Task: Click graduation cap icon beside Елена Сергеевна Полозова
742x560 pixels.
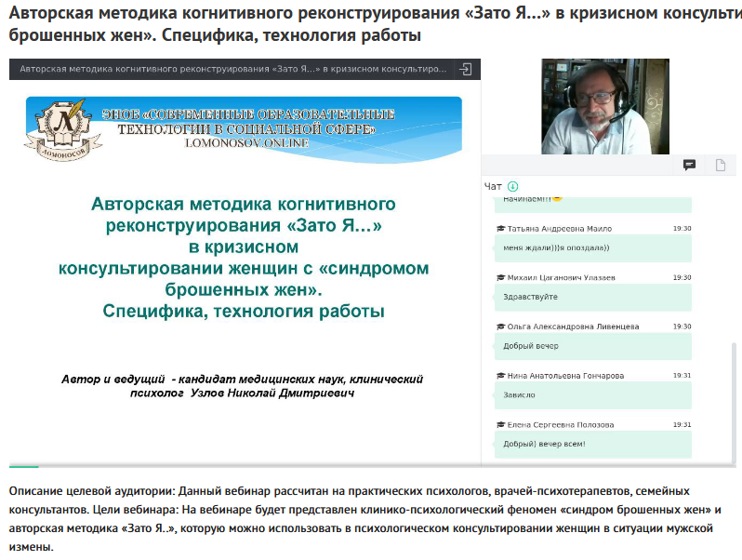Action: 500,425
